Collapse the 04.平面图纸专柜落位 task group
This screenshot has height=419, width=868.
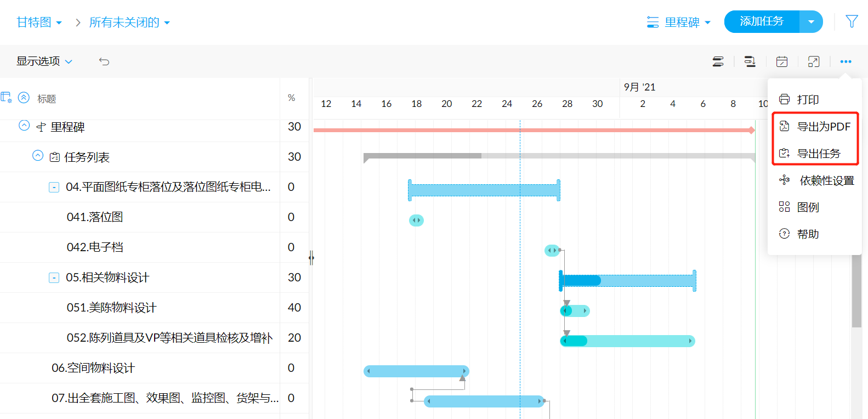click(54, 188)
